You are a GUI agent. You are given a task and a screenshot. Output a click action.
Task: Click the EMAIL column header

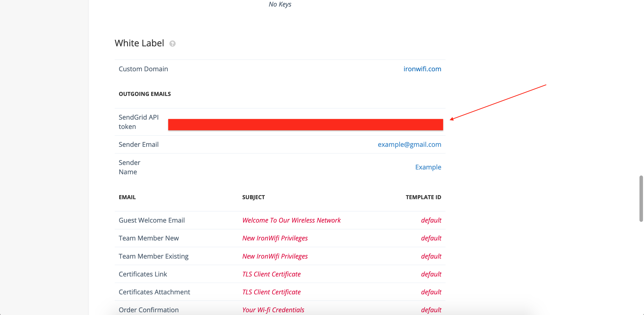[127, 197]
